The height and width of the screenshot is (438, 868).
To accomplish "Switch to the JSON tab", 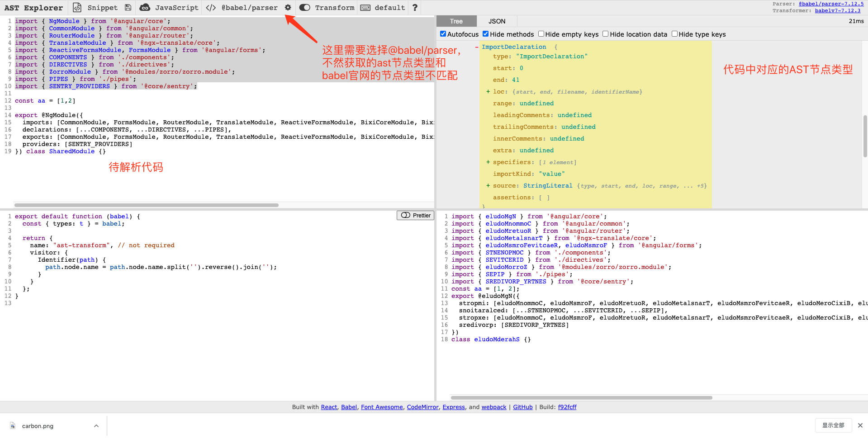I will pos(497,21).
